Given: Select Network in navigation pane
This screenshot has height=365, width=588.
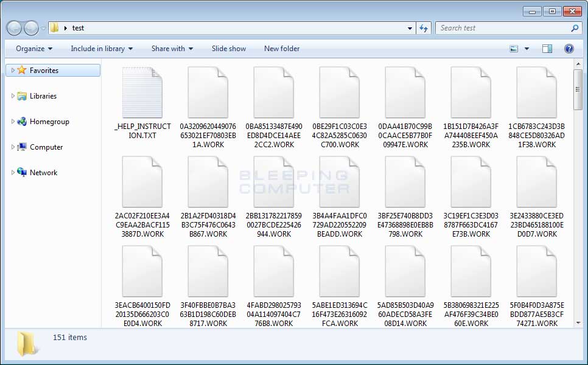Looking at the screenshot, I should 43,173.
